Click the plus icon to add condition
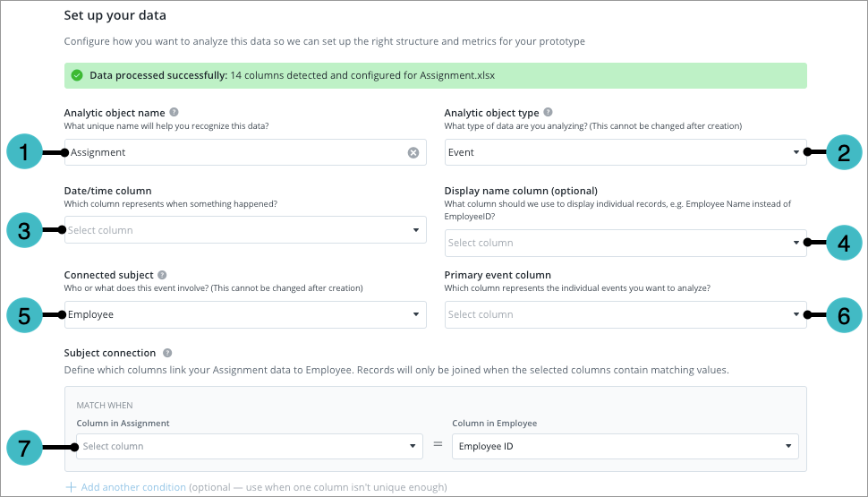This screenshot has width=868, height=497. coord(71,487)
